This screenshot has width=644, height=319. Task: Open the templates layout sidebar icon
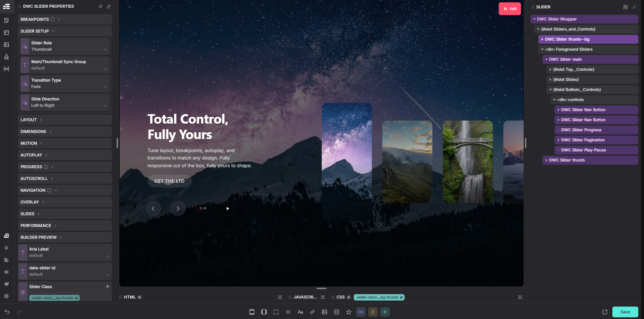pos(6,33)
